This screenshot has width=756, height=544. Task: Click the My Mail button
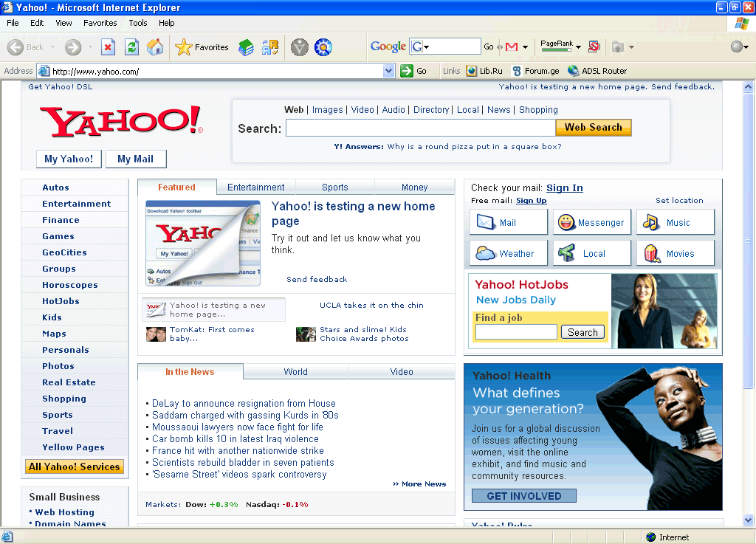click(136, 159)
